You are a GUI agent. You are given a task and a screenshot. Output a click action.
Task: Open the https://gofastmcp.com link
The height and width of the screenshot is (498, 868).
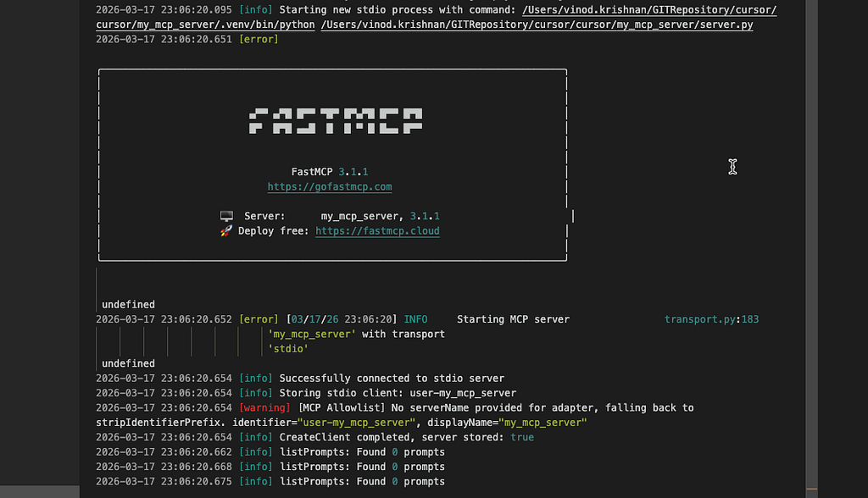pyautogui.click(x=330, y=187)
